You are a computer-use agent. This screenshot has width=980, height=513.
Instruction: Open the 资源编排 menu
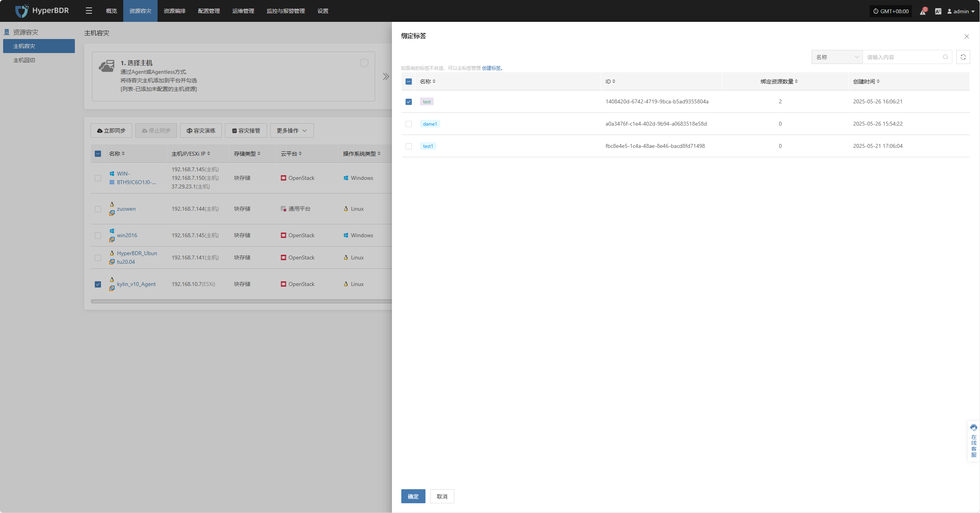click(175, 11)
